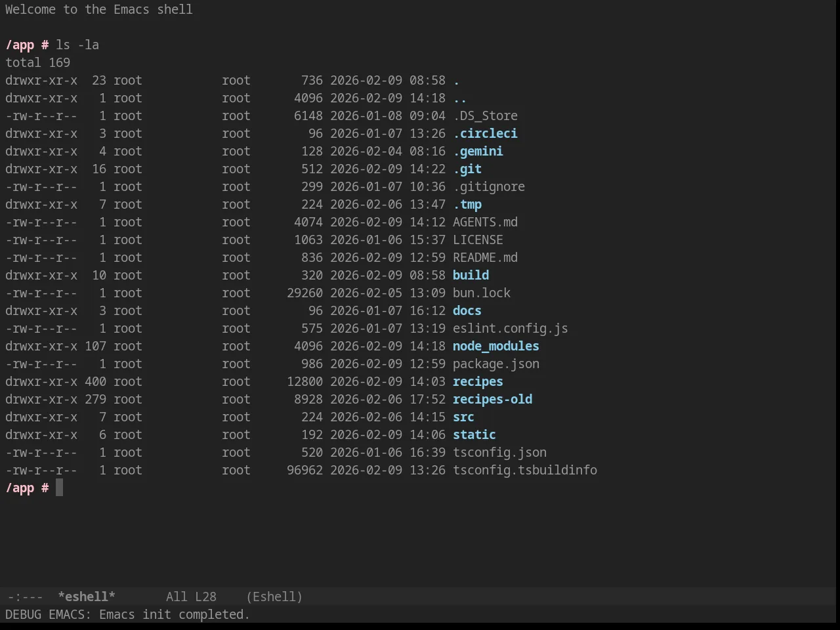Viewport: 840px width, 630px height.
Task: Click the .tmp directory name
Action: click(467, 204)
